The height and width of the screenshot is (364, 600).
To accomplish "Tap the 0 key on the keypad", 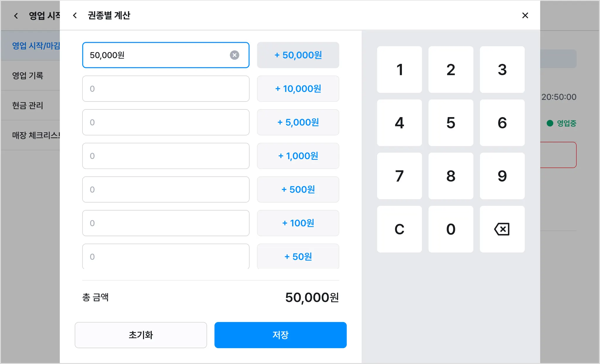I will tap(451, 229).
